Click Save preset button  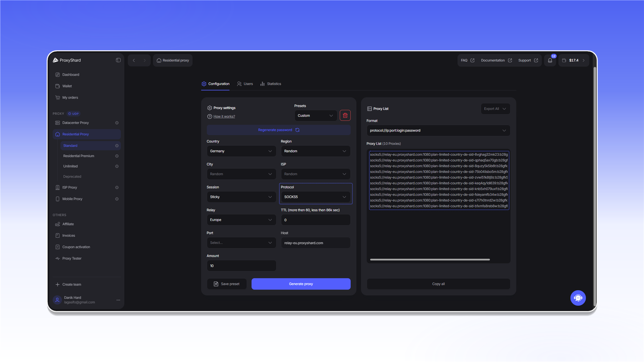coord(227,284)
